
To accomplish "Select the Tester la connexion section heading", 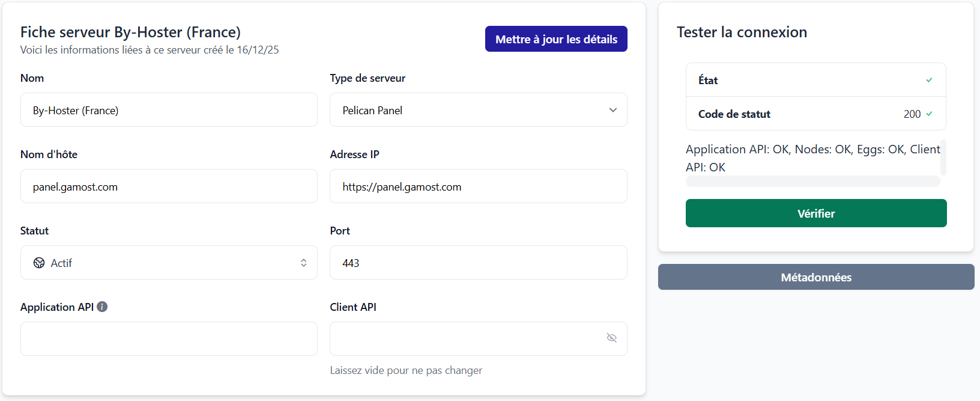I will pos(742,32).
